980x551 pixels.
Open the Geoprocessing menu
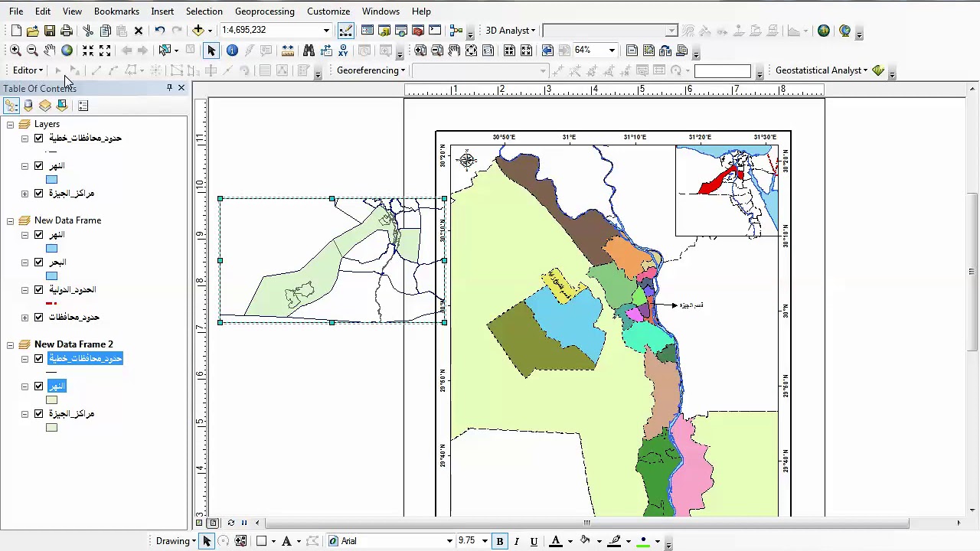(x=265, y=11)
